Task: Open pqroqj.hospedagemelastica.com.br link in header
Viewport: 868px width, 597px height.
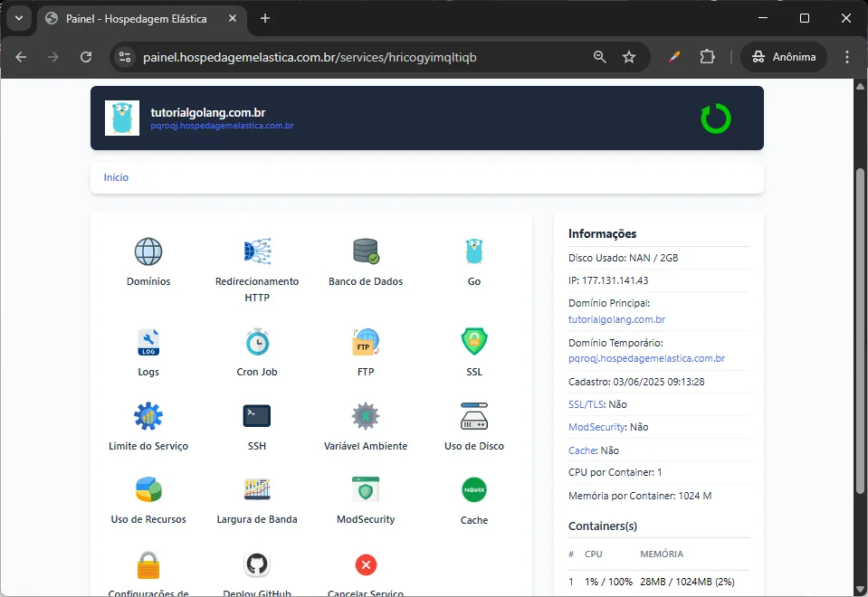Action: pos(222,126)
